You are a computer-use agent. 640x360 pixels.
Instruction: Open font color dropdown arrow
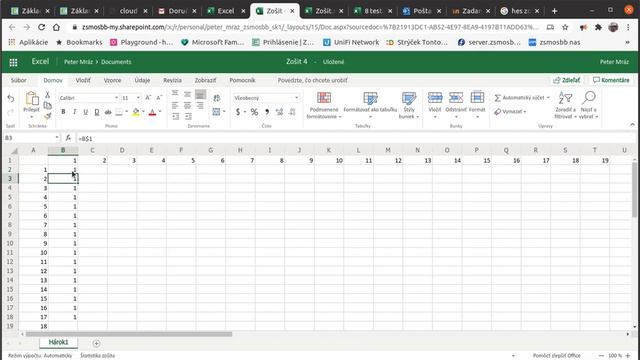tap(160, 112)
